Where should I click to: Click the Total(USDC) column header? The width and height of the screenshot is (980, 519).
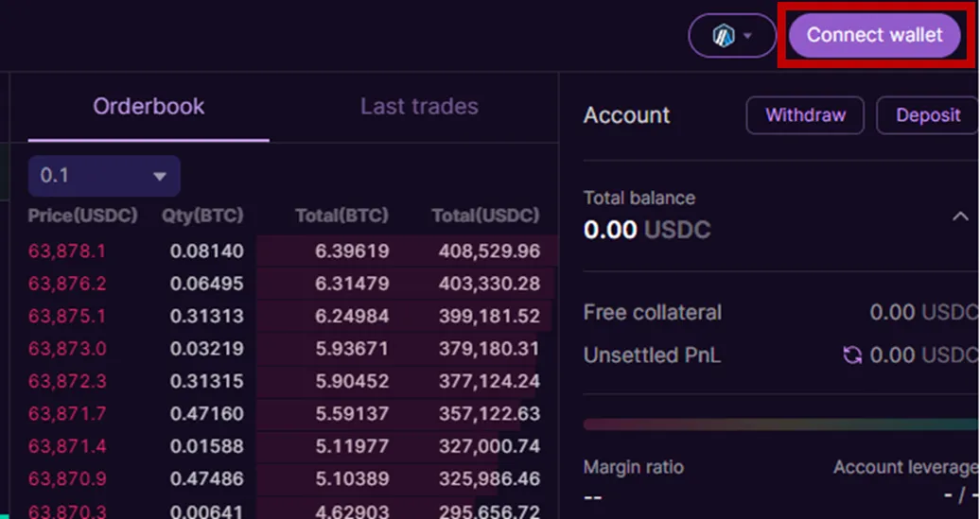point(485,216)
